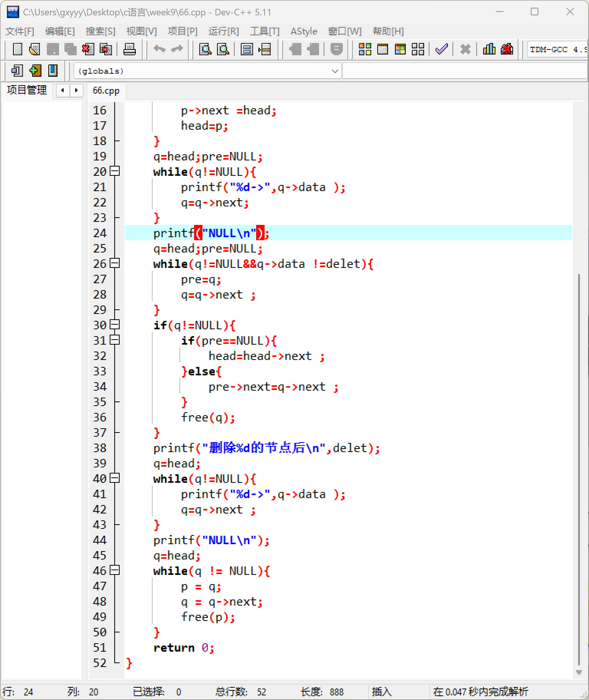Click the Toggle bookmarks green plus icon
Screen dimensions: 589x700
click(x=35, y=71)
